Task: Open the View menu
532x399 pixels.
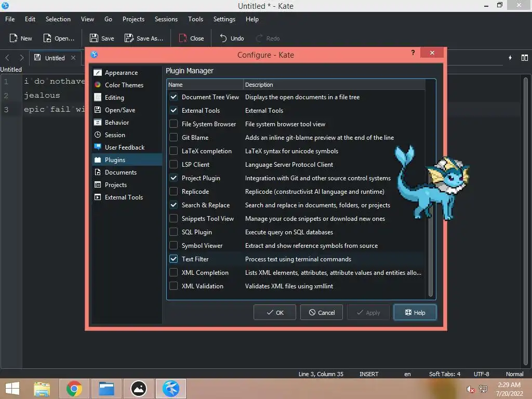Action: tap(87, 19)
